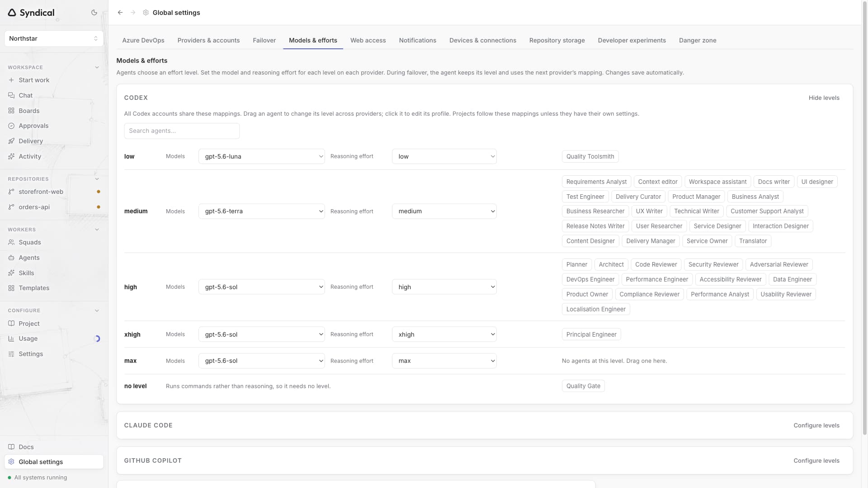Click the Start work plus icon
This screenshot has height=488, width=868.
point(11,80)
